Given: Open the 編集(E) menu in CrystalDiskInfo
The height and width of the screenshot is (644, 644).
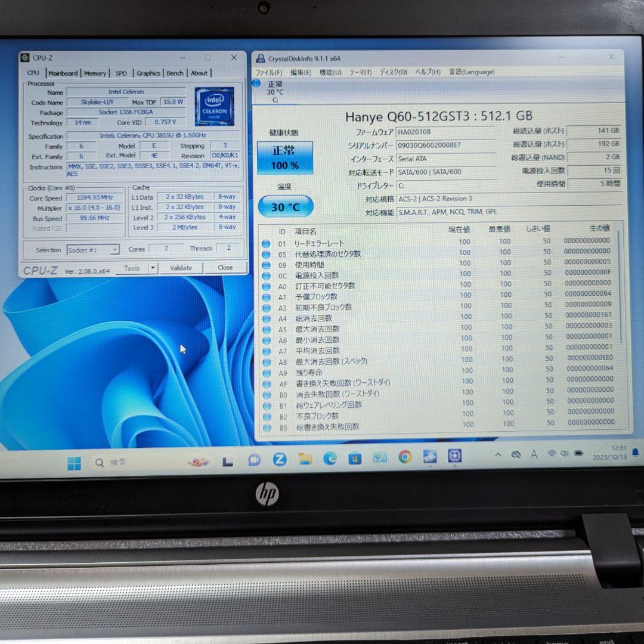Looking at the screenshot, I should pos(301,72).
